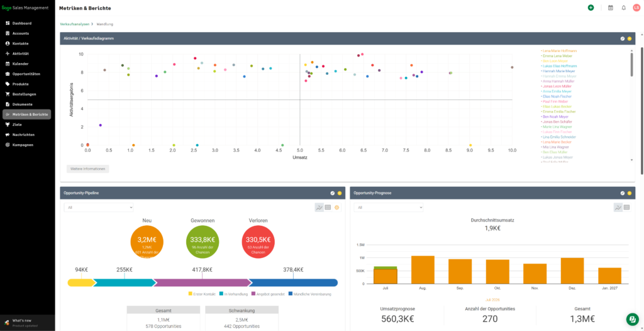This screenshot has width=644, height=331.
Task: Switch Opportunity-Pipeline to chart view icon
Action: coord(319,208)
